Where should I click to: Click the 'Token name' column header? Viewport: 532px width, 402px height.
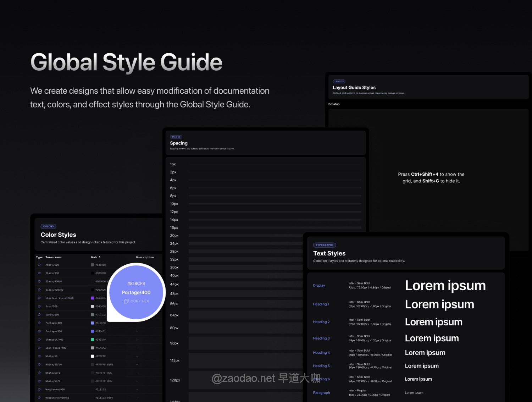[x=54, y=257]
